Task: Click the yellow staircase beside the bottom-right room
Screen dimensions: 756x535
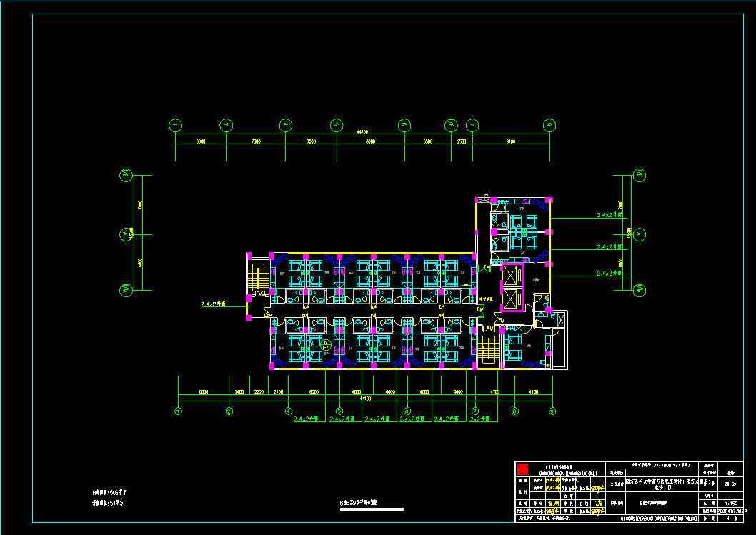Action: pyautogui.click(x=489, y=349)
